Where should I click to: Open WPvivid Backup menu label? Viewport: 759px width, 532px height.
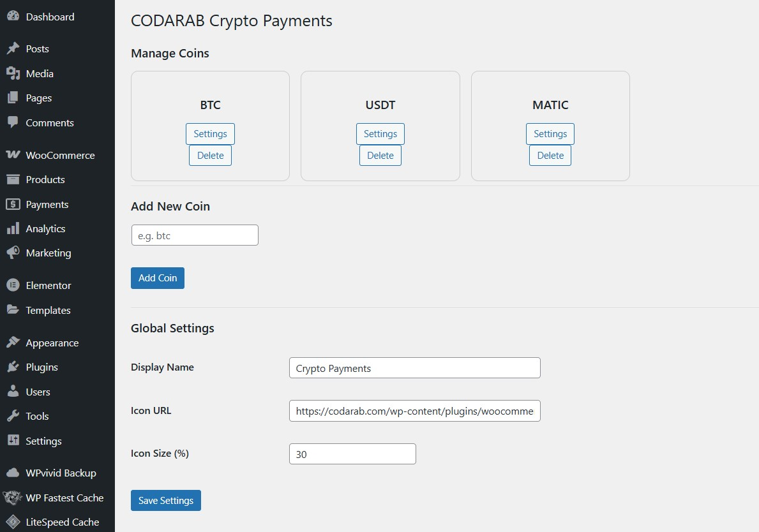[61, 473]
